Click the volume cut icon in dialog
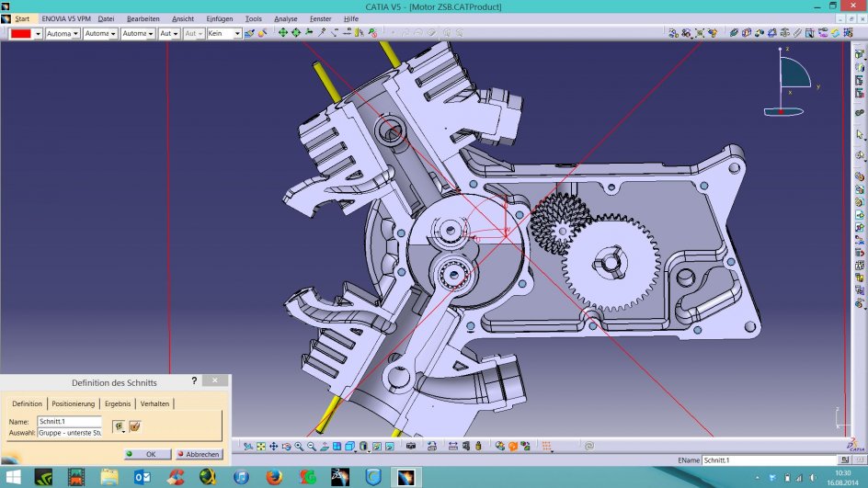 pos(134,426)
